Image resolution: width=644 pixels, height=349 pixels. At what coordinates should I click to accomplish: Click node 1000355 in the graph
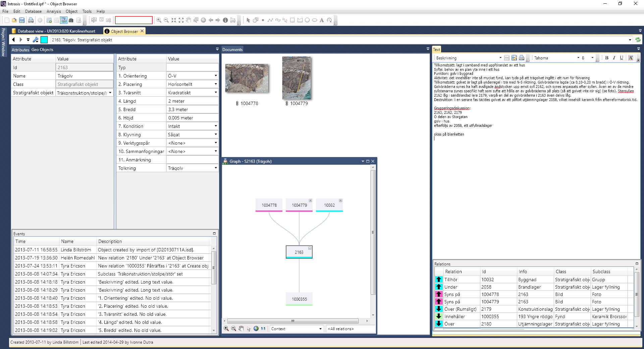pos(299,299)
